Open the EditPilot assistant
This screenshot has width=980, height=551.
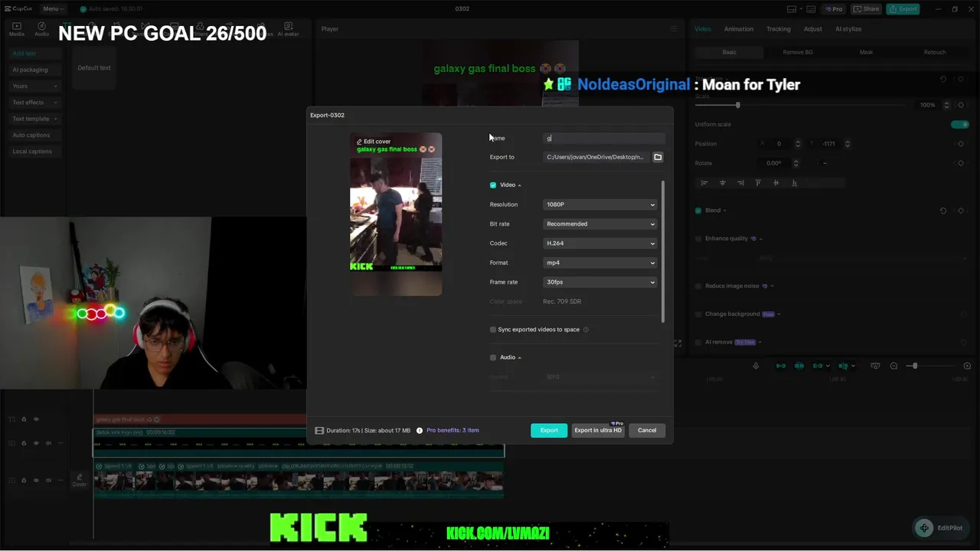point(941,528)
